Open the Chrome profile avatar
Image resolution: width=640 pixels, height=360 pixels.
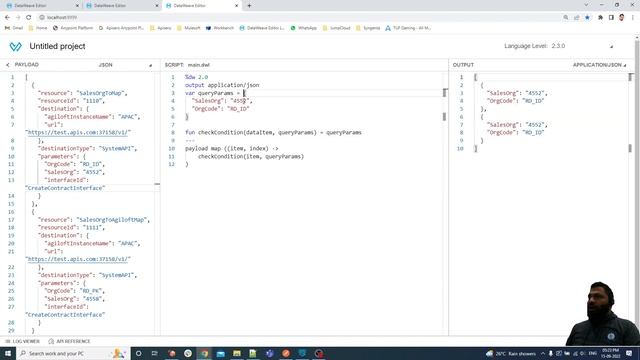coord(622,18)
